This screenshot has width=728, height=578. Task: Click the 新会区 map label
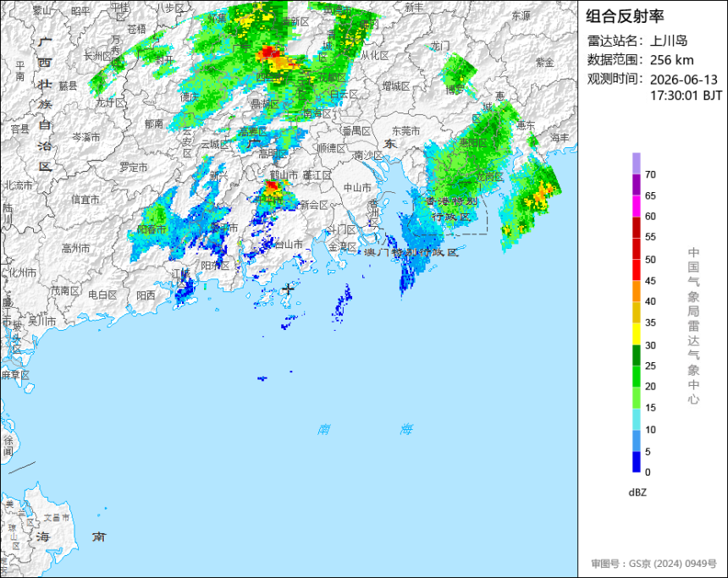tap(314, 205)
